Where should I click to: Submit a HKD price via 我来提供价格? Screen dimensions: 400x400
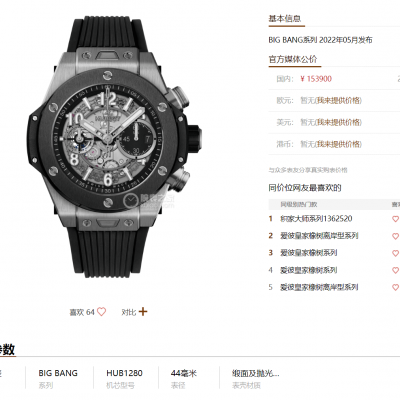point(339,144)
